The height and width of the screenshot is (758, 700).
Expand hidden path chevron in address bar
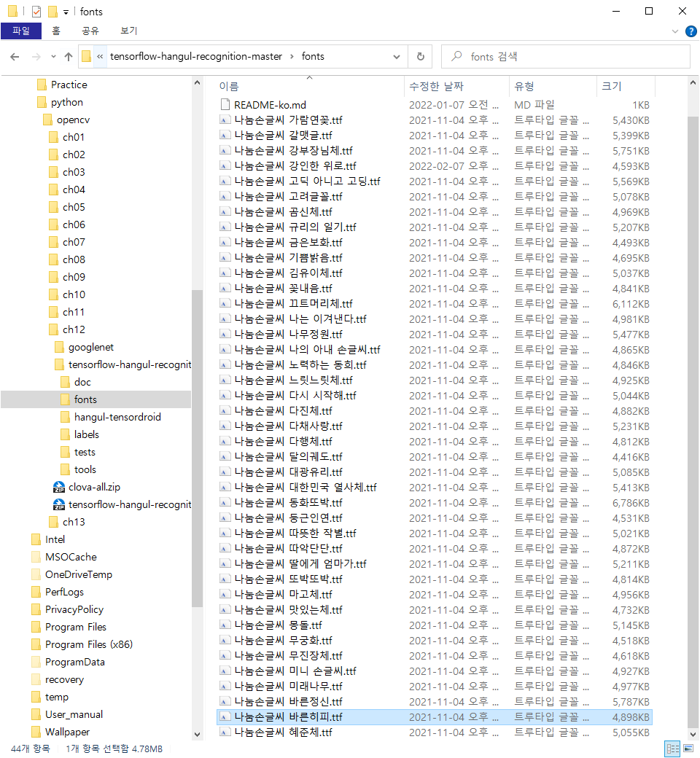pos(100,57)
